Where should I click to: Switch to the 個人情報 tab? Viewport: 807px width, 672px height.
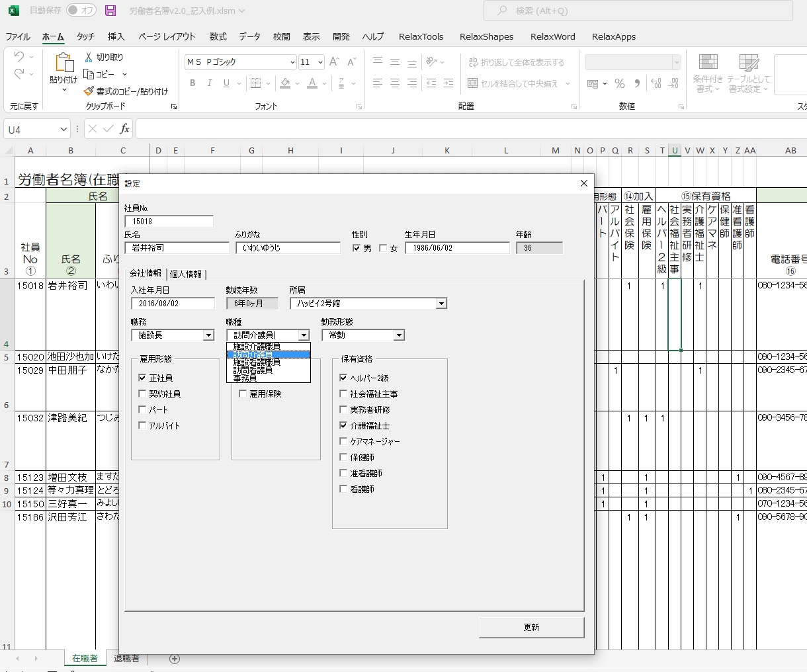click(x=186, y=274)
